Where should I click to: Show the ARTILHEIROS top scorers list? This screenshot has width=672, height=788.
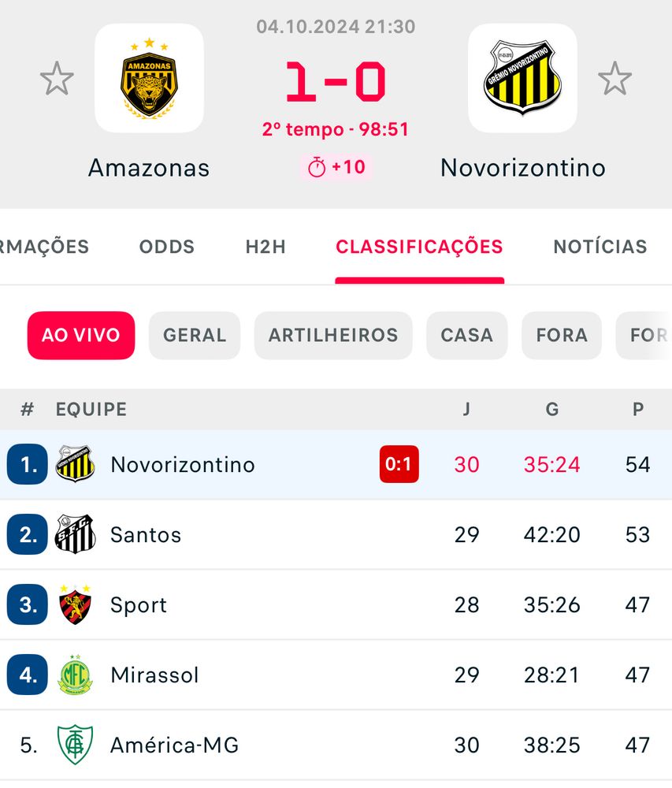click(333, 336)
